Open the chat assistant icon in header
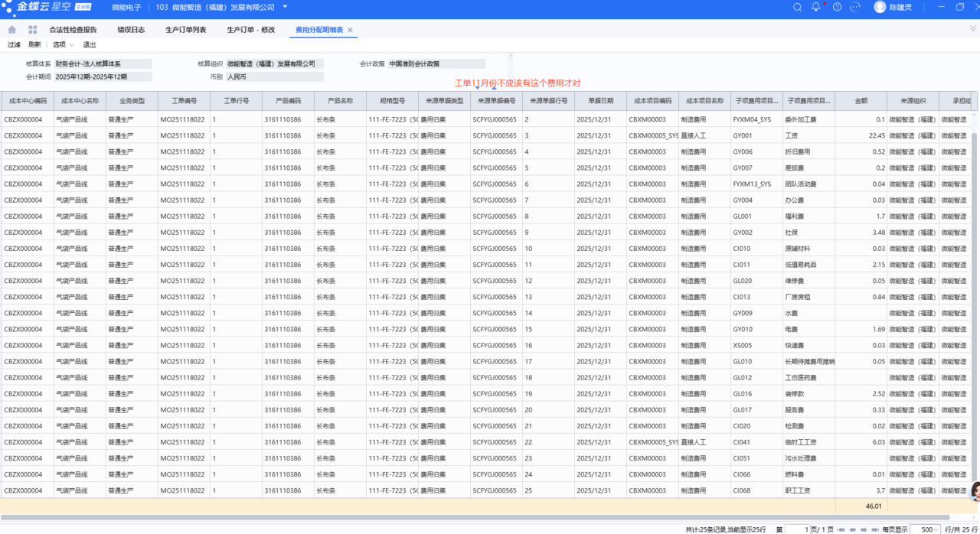Screen dimensions: 980x534 click(856, 7)
